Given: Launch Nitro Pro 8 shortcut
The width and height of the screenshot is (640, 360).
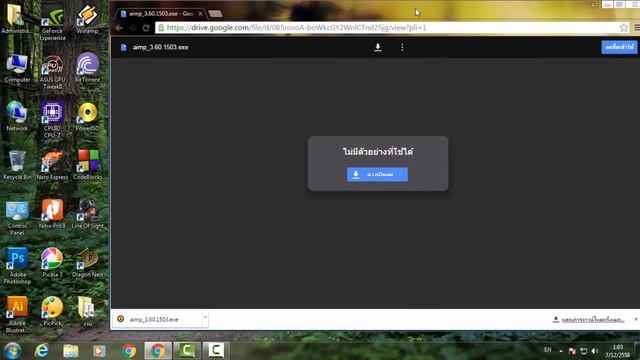Looking at the screenshot, I should tap(52, 214).
